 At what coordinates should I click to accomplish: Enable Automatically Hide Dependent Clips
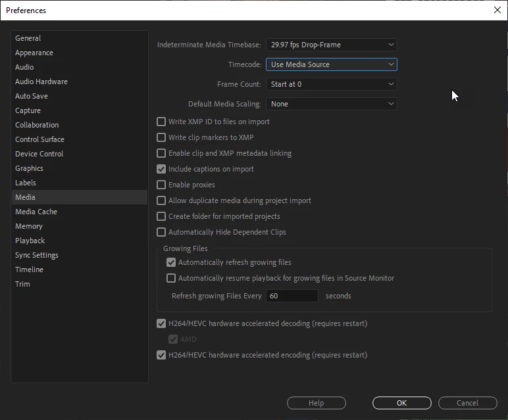tap(161, 232)
